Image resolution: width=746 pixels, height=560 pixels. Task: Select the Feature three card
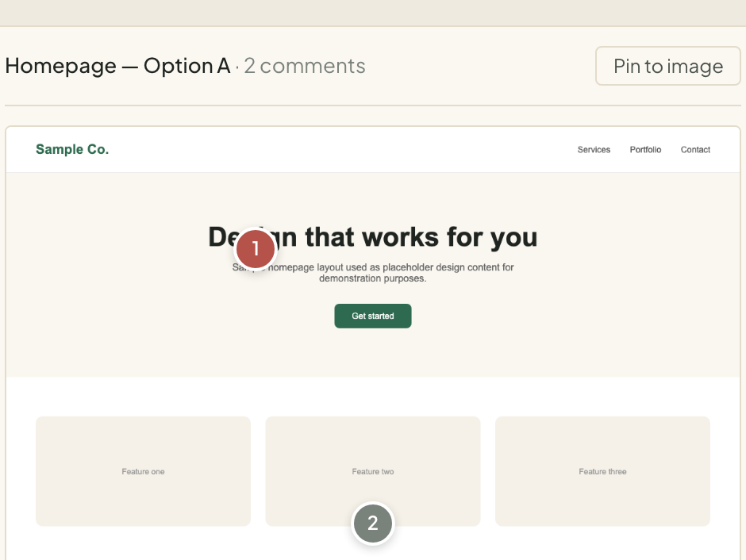coord(603,471)
